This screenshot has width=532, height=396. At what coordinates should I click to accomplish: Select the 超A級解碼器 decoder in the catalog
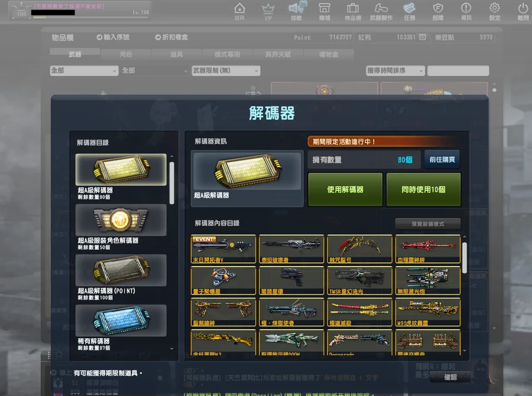[121, 170]
